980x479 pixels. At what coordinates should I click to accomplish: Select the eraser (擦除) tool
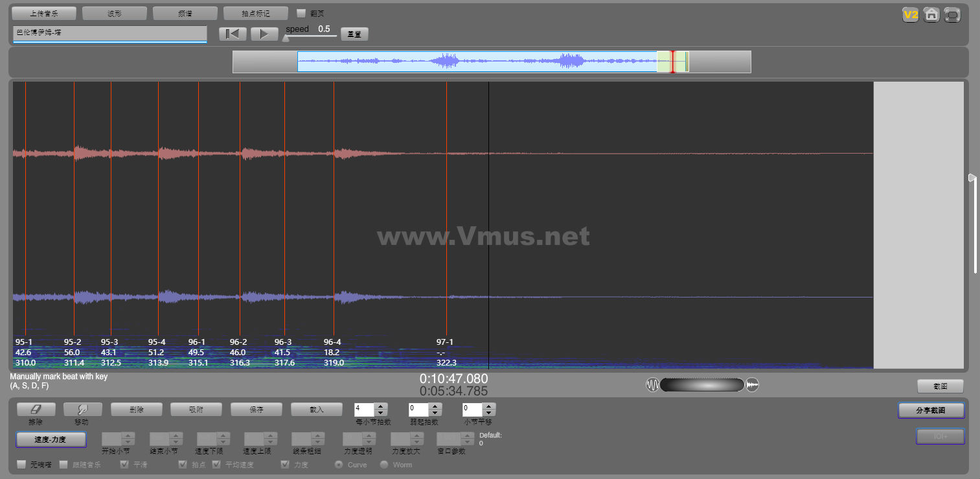click(35, 410)
